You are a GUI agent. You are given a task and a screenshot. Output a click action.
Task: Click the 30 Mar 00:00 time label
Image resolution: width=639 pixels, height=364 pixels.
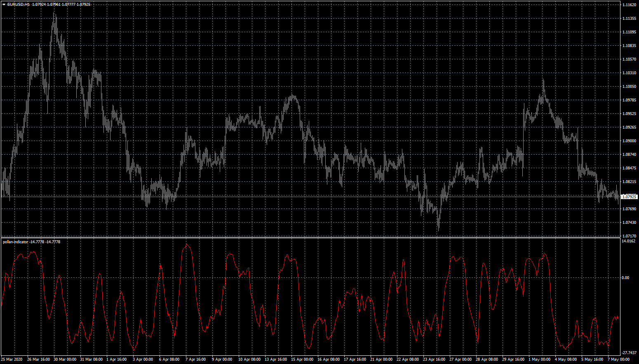click(x=65, y=359)
